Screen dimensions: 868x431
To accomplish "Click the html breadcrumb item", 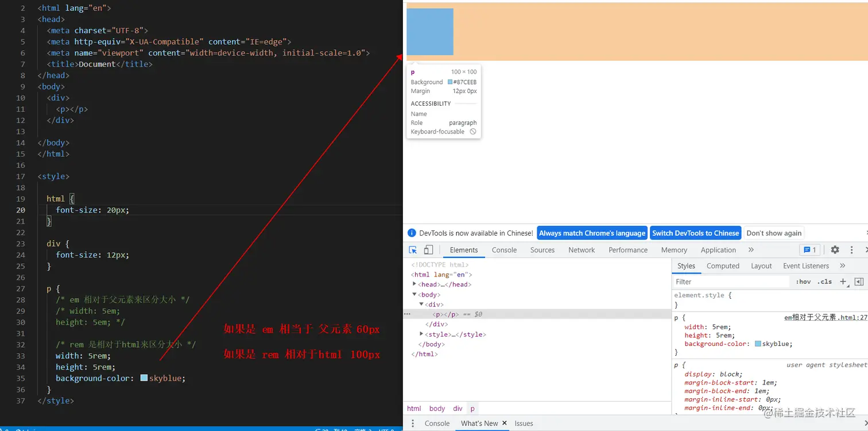I will click(x=414, y=409).
